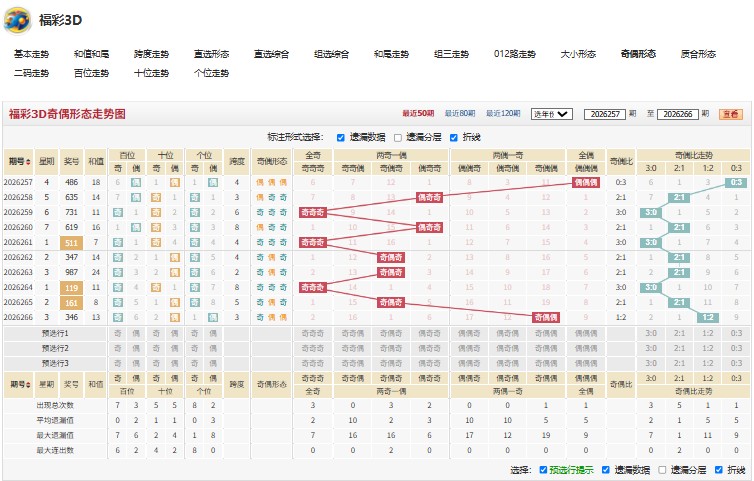Open the 基本走势 menu item
The width and height of the screenshot is (754, 481).
point(31,54)
